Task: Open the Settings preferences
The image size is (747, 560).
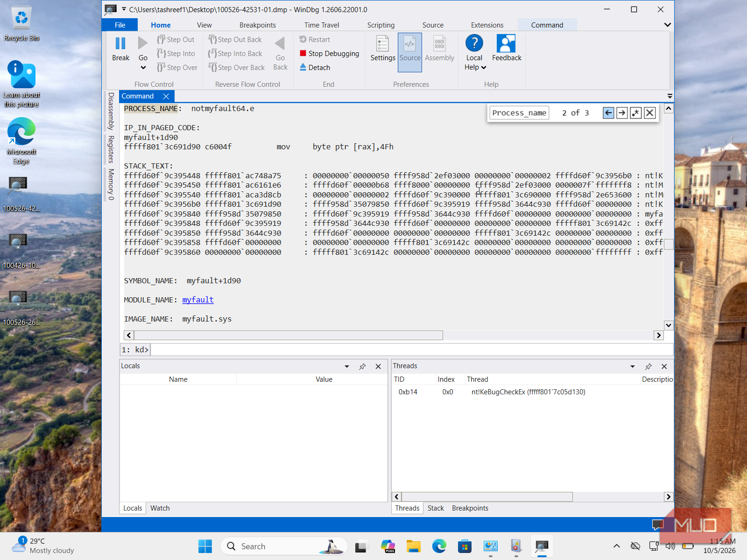Action: pos(383,49)
